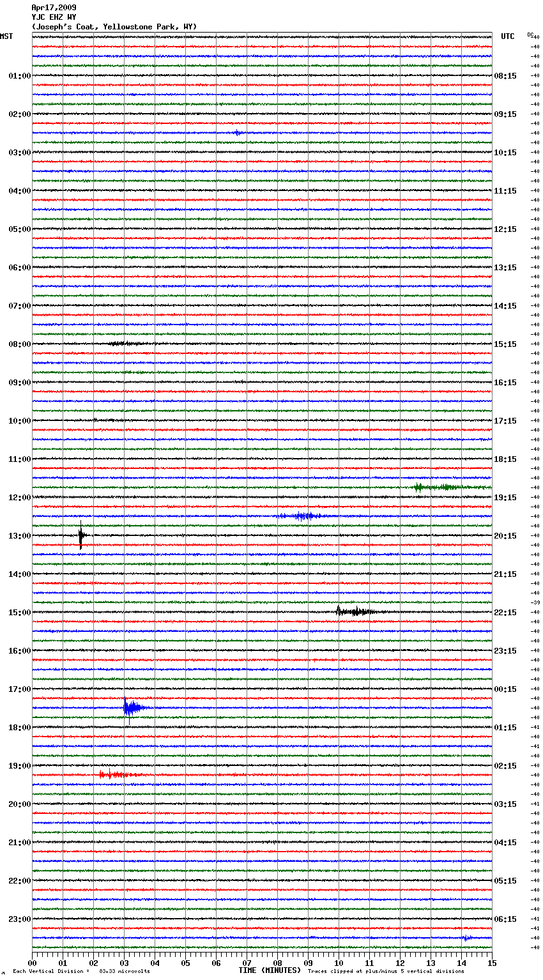
Task: Select the 08:00 MST time label
Action: (x=20, y=344)
